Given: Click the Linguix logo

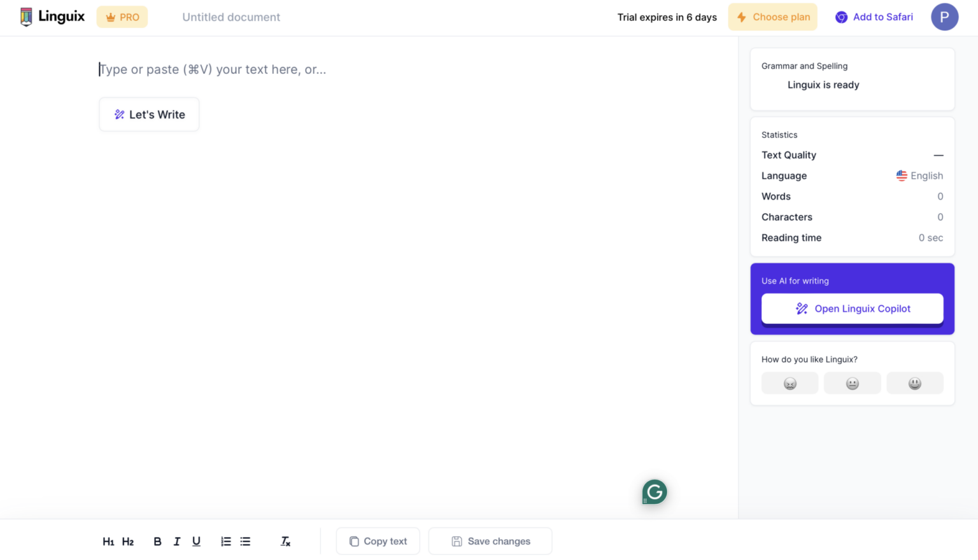Looking at the screenshot, I should [x=52, y=17].
